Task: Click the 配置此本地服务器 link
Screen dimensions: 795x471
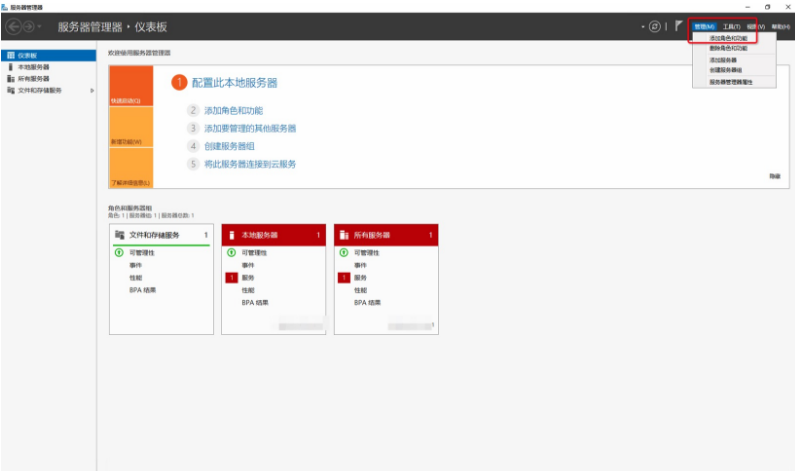Action: pyautogui.click(x=234, y=83)
